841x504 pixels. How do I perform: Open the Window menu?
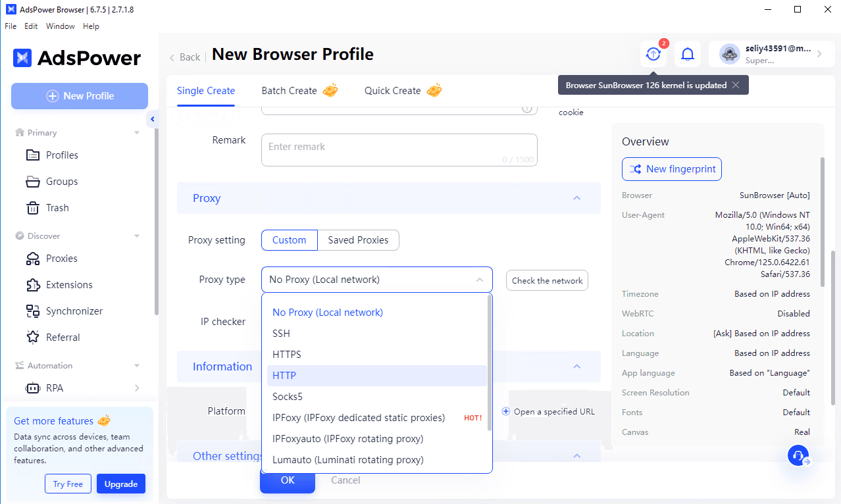click(60, 26)
